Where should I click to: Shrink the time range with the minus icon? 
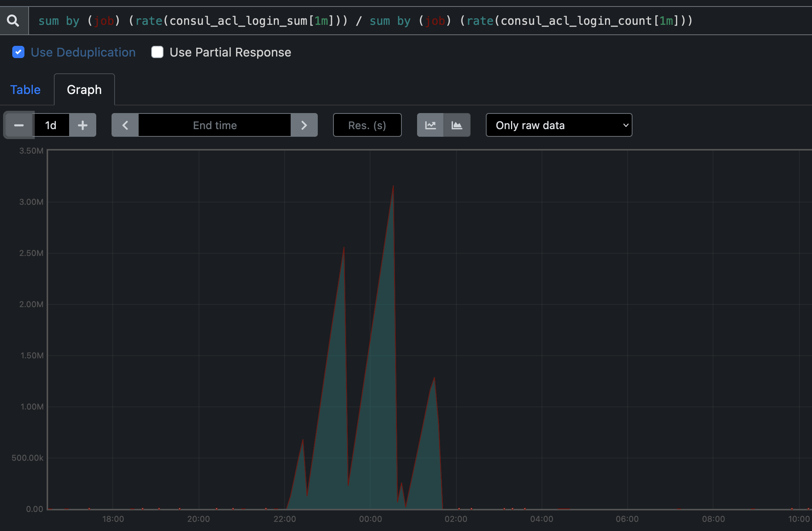[18, 125]
